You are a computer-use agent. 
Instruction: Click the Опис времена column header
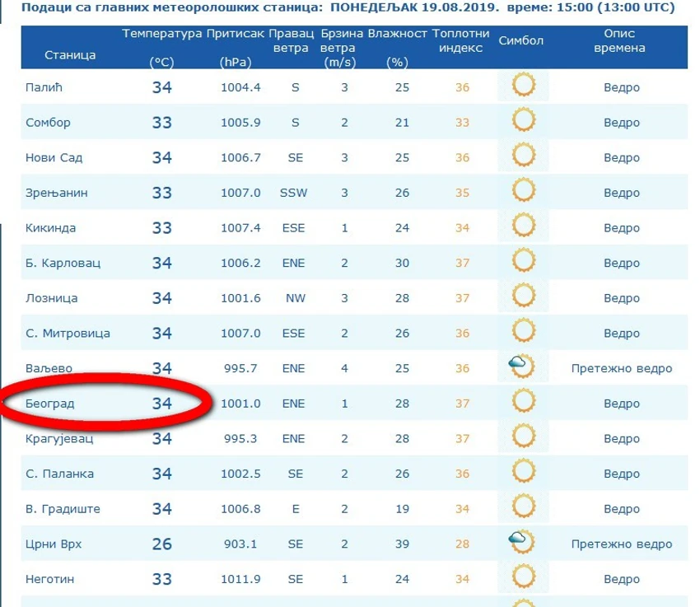point(619,40)
